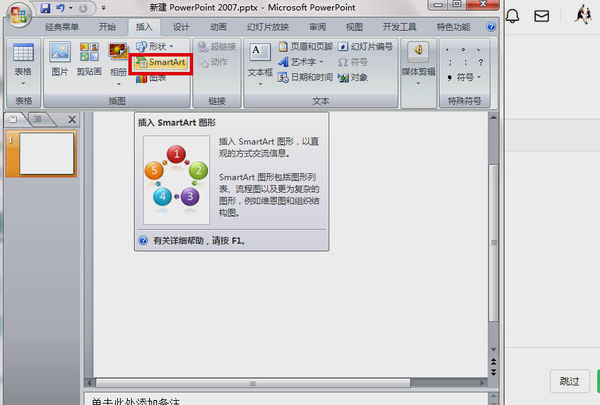This screenshot has width=600, height=405.
Task: Insert a SmartArt graphic
Action: pyautogui.click(x=161, y=62)
